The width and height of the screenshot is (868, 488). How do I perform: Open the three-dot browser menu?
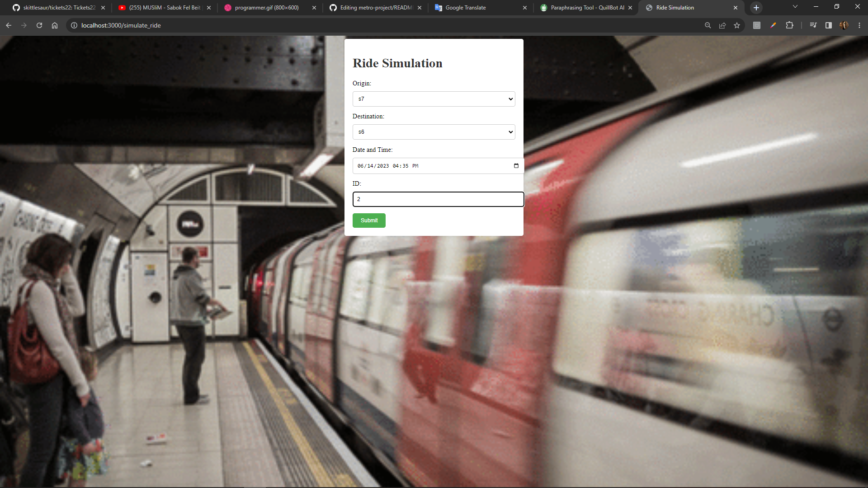tap(859, 25)
